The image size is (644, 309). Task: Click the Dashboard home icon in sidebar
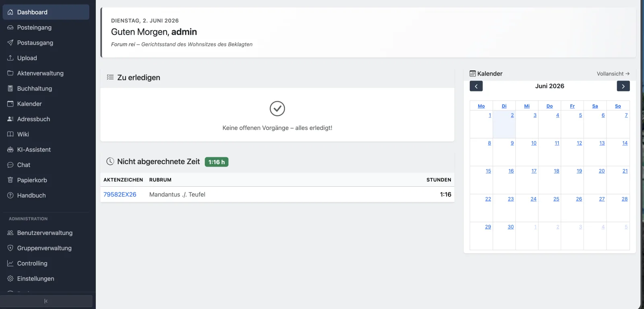(10, 12)
